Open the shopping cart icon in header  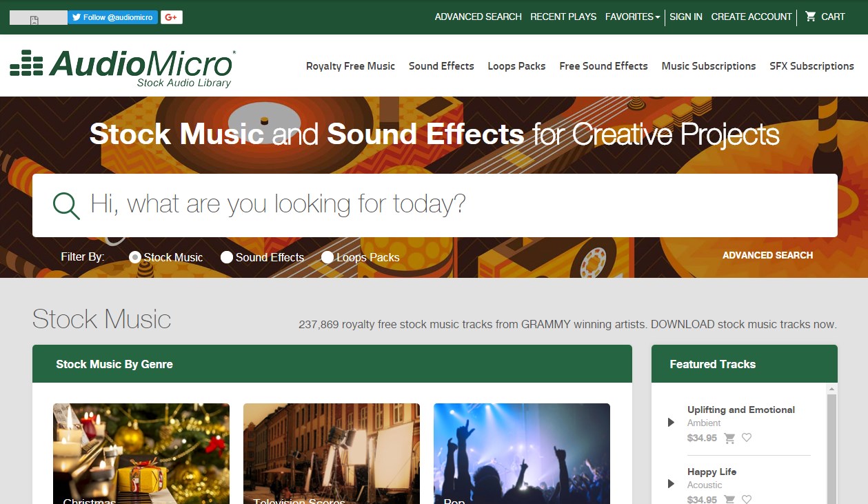pyautogui.click(x=811, y=17)
